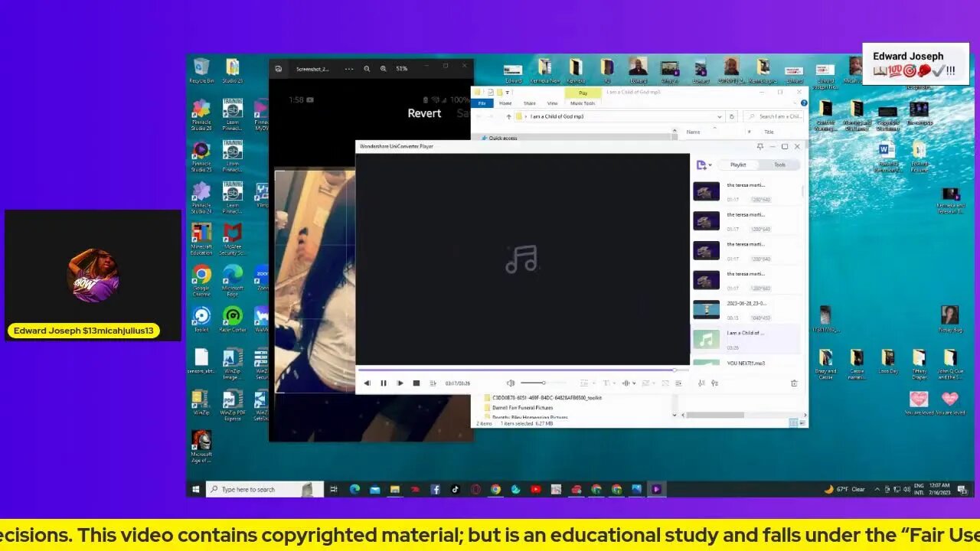Seek on the playback progress bar
Screen dimensions: 980x551
523,370
